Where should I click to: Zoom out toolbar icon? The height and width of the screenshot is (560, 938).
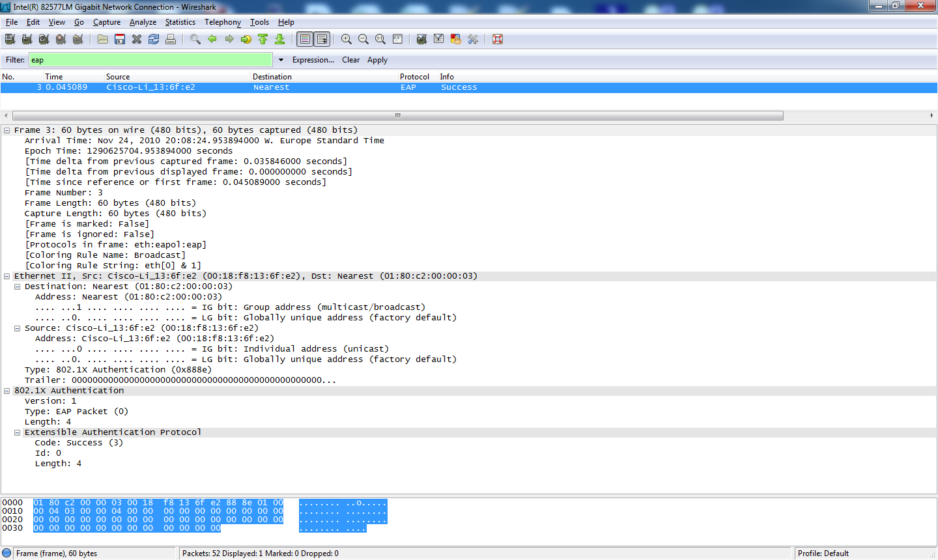[x=363, y=39]
